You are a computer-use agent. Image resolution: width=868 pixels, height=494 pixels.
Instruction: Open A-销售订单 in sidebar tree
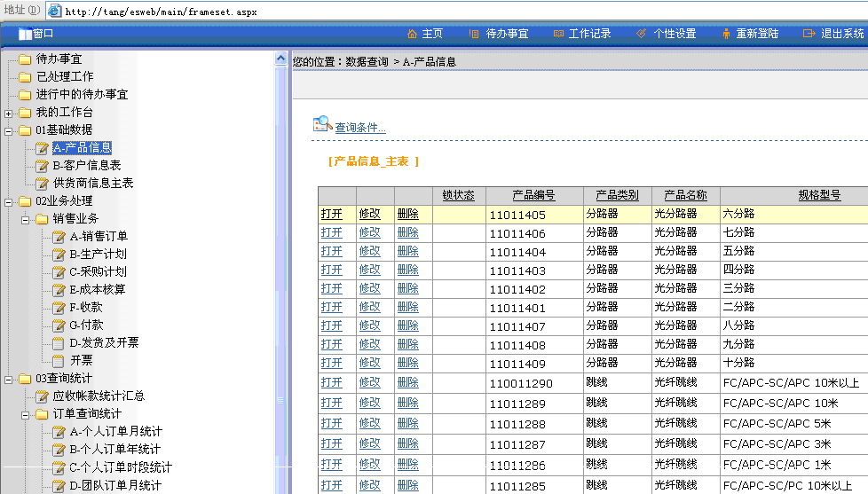(99, 237)
